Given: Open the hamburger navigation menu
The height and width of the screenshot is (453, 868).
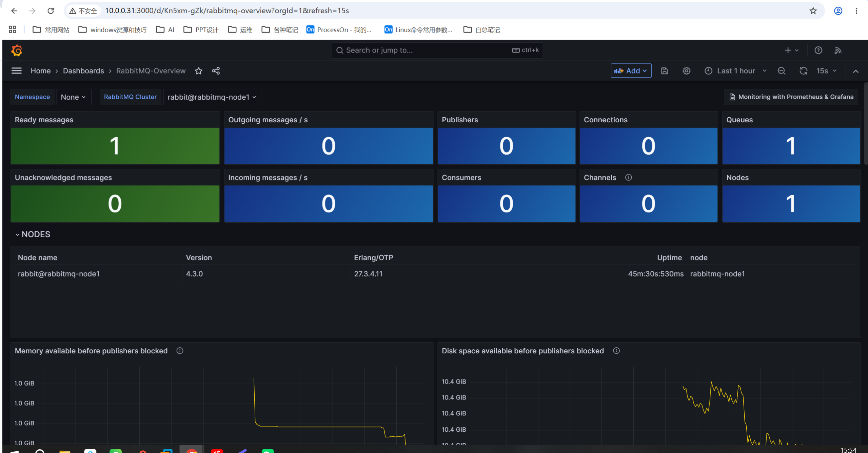Looking at the screenshot, I should pos(17,71).
